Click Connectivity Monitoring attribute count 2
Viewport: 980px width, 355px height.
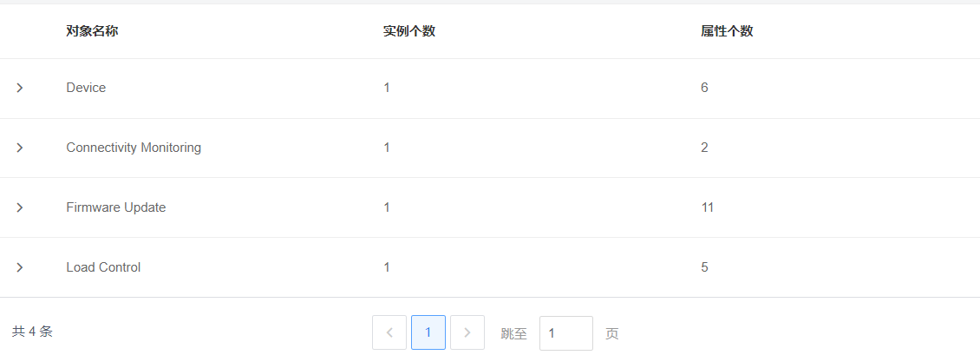click(x=704, y=148)
